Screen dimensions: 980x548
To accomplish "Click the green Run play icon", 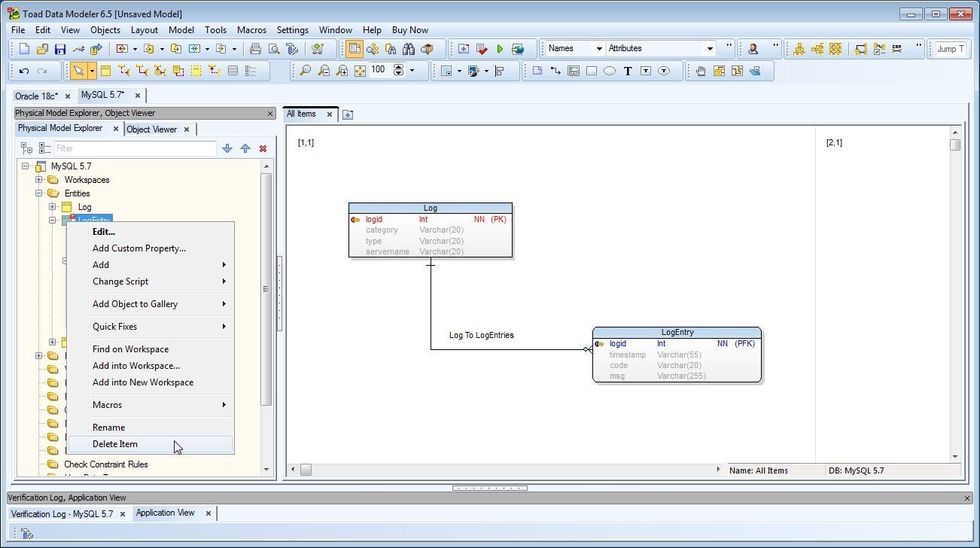I will (500, 49).
